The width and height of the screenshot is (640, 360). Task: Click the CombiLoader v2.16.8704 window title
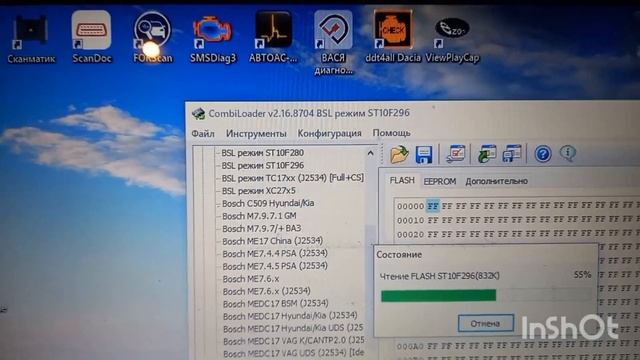pos(309,113)
